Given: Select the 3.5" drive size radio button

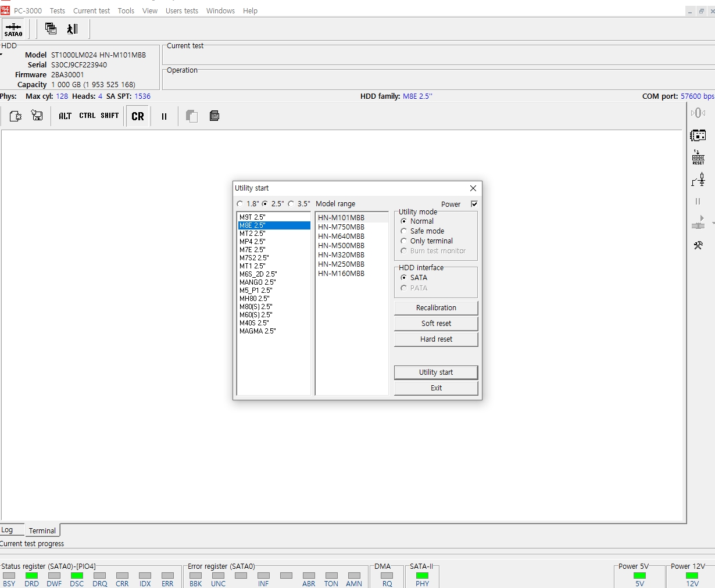Looking at the screenshot, I should tap(291, 204).
